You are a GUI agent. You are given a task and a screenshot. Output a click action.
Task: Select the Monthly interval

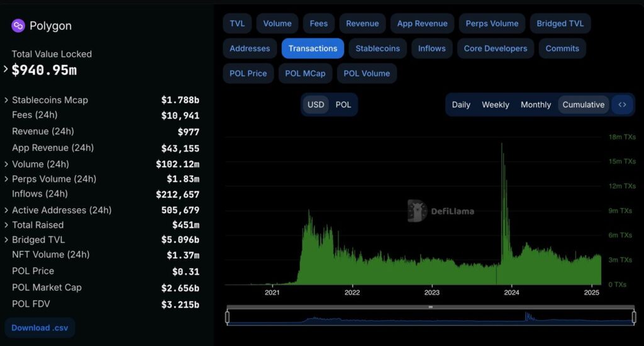tap(536, 104)
